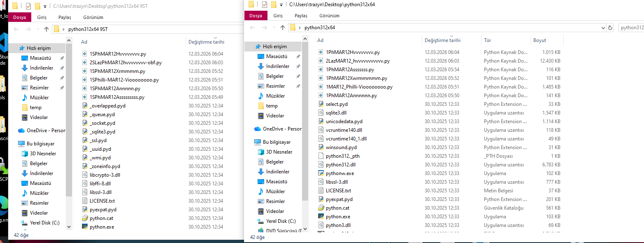Click the python312 search input field

coord(632,28)
